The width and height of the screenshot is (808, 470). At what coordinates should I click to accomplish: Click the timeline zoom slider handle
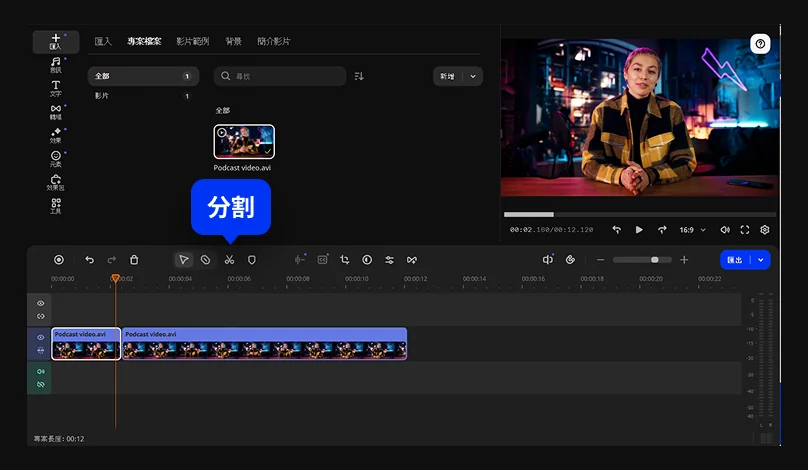(x=655, y=260)
